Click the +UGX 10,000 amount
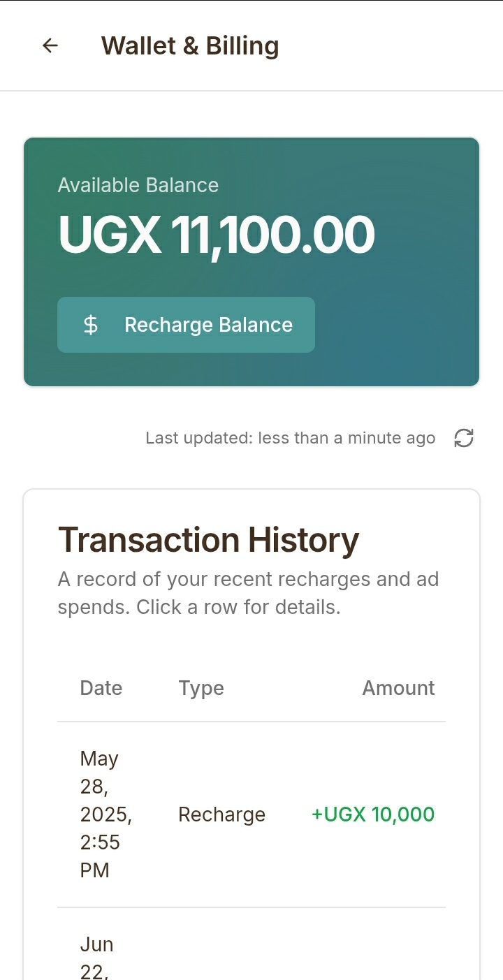This screenshot has width=503, height=980. tap(373, 814)
